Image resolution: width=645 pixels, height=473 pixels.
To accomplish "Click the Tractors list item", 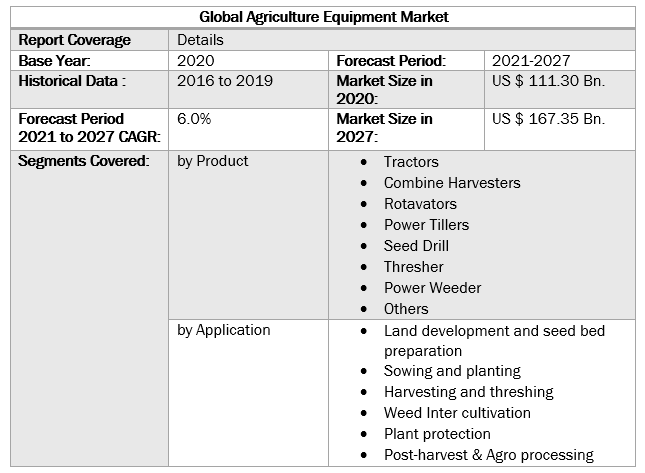I will pyautogui.click(x=411, y=161).
